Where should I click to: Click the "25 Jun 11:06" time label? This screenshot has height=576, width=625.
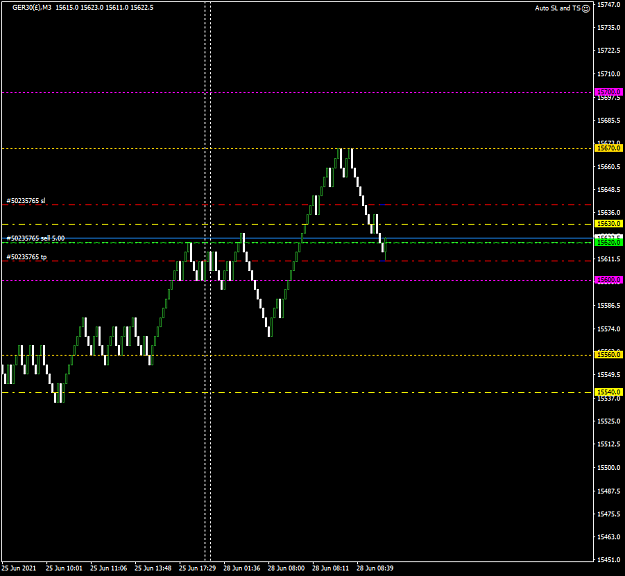(108, 568)
